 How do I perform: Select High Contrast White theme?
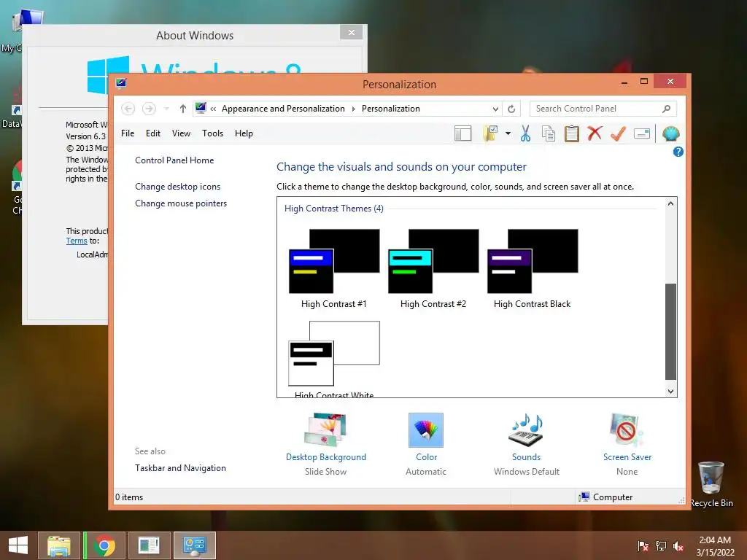tap(334, 359)
